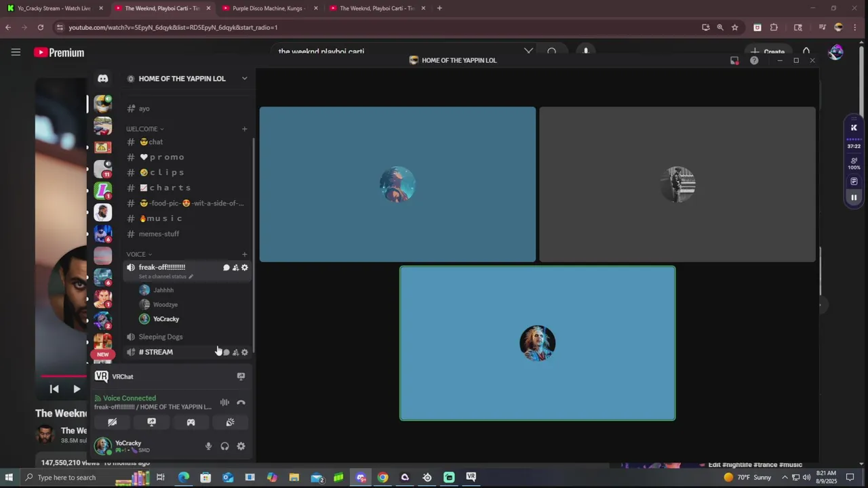
Task: Stream VRChat via the screen icon
Action: point(241,376)
